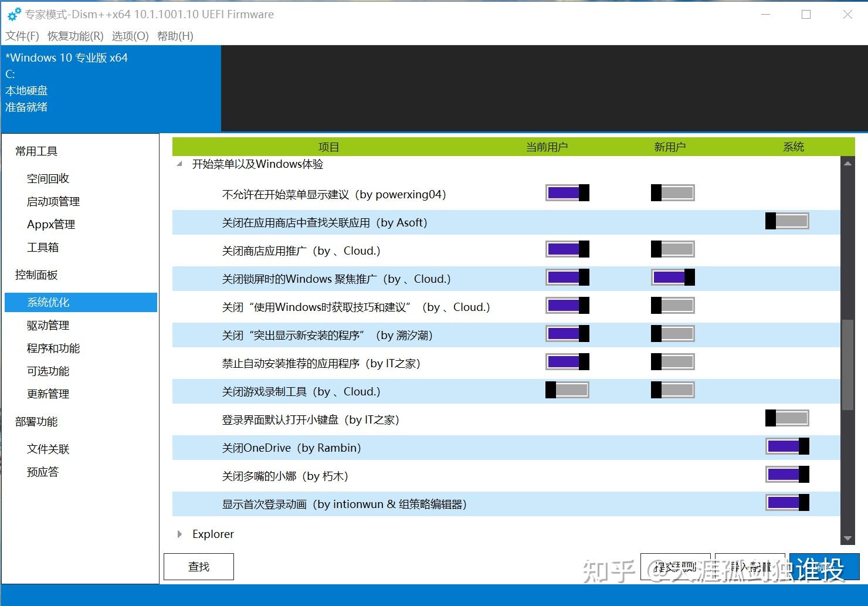
Task: Open 启动项管理 in the sidebar
Action: point(53,201)
